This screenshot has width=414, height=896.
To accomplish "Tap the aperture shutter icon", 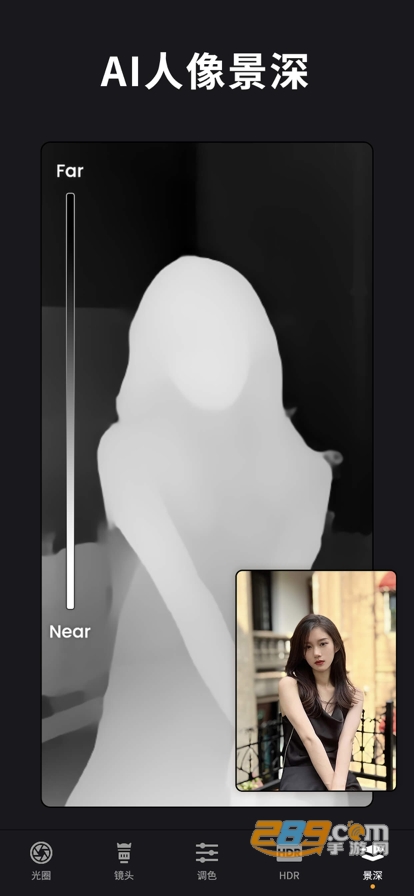I will [41, 853].
